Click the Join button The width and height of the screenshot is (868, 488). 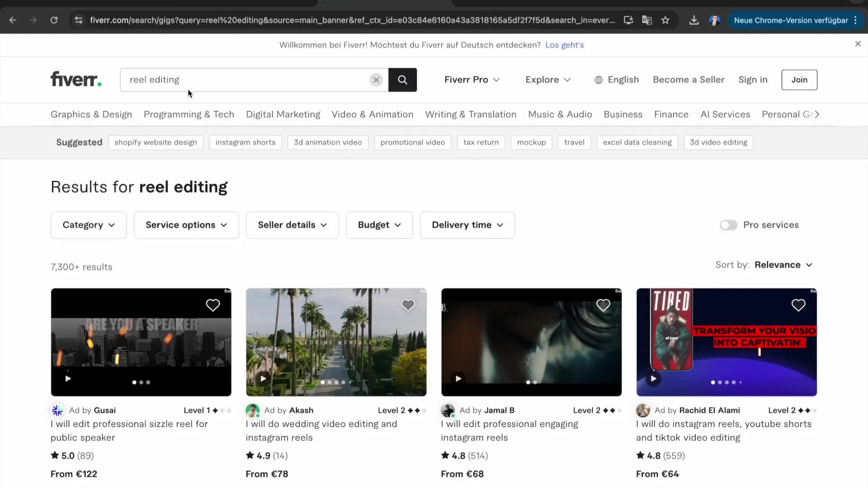click(799, 80)
